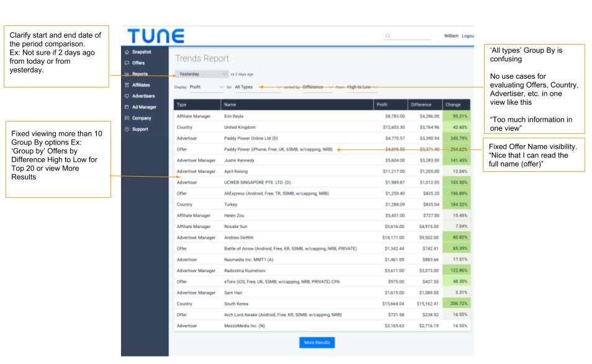The image size is (592, 364).
Task: Click the 206.72% change cell for South Korea
Action: [457, 304]
